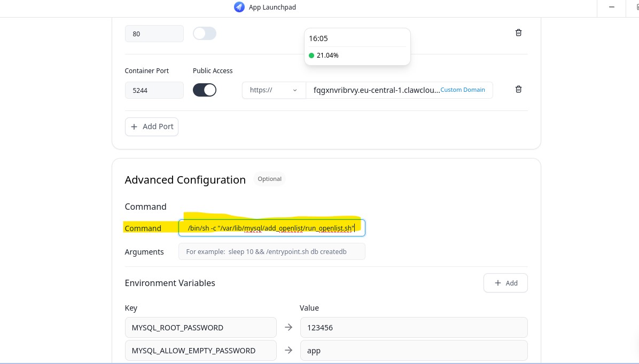Viewport: 639px width, 364px height.
Task: Delete the port 80 row with trash icon
Action: 518,33
